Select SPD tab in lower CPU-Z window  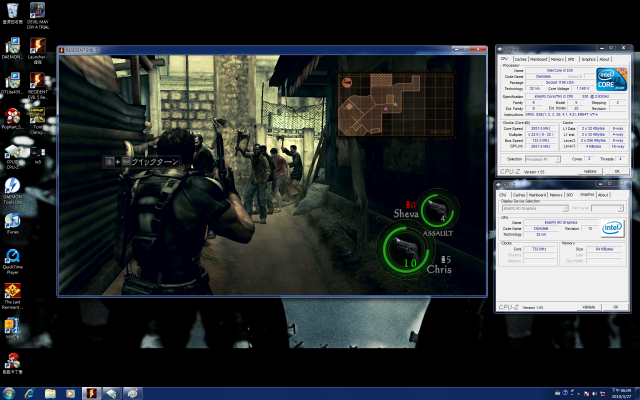tap(569, 195)
